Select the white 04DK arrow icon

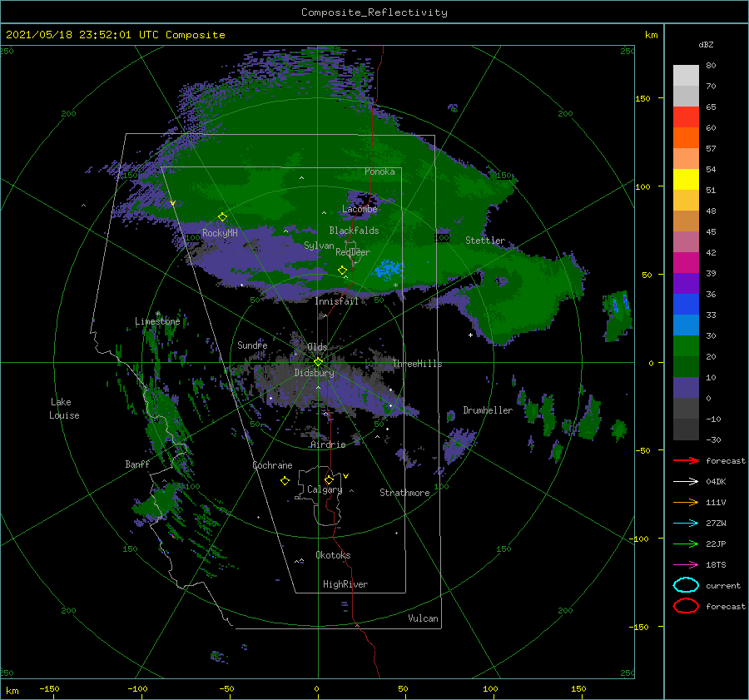(x=686, y=482)
